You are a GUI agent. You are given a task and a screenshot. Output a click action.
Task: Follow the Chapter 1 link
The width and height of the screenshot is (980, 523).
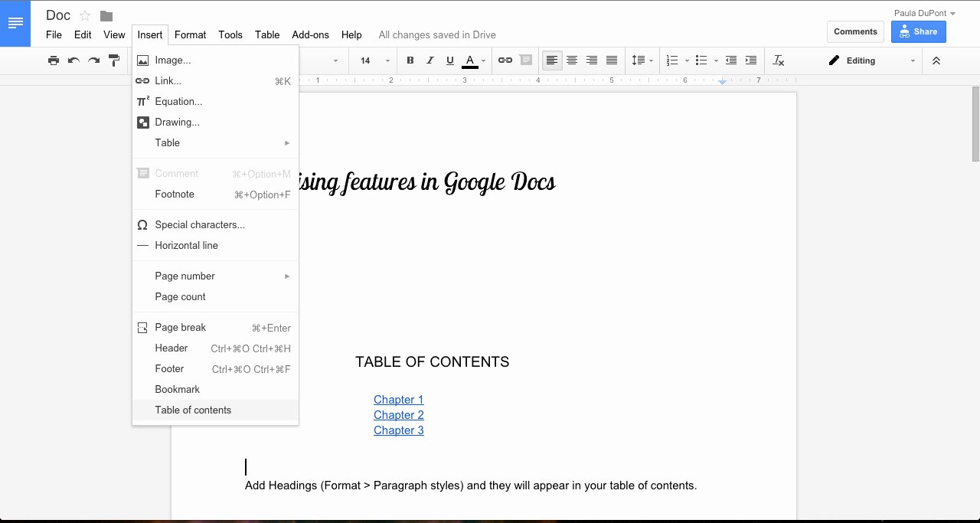pos(398,400)
